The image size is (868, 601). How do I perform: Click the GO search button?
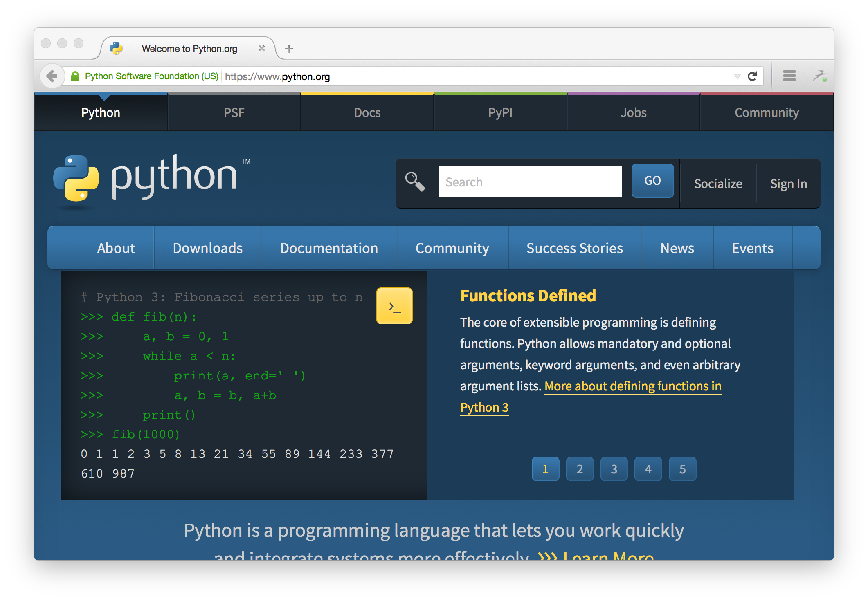click(x=652, y=181)
